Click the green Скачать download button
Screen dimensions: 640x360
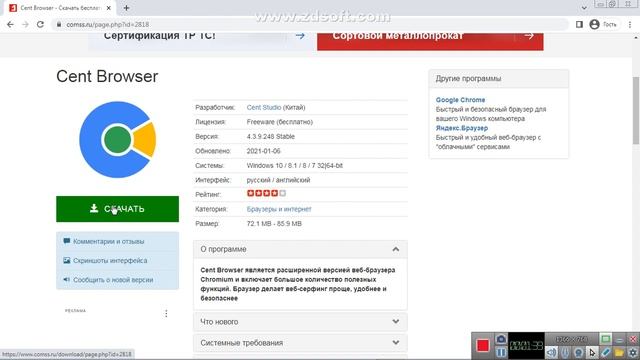[x=118, y=209]
